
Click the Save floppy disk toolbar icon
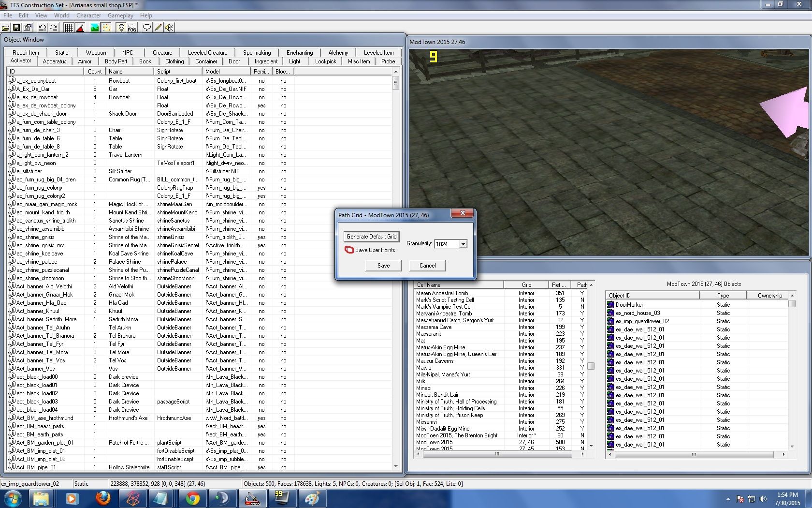(x=16, y=28)
